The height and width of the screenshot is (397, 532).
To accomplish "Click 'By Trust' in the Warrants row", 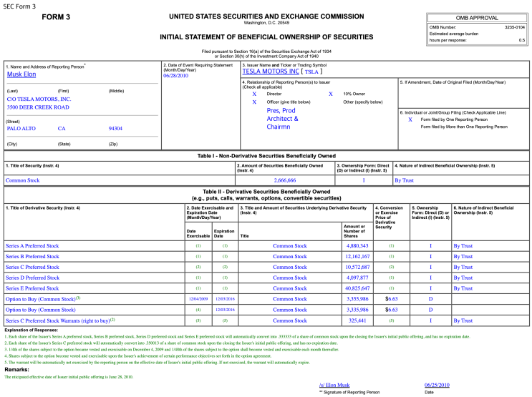I will click(x=463, y=320).
